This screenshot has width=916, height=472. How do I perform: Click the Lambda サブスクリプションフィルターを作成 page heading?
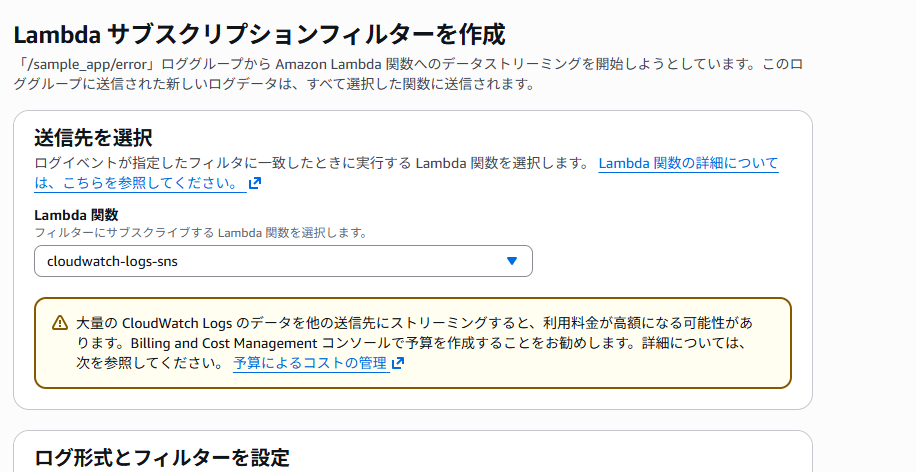click(x=260, y=34)
